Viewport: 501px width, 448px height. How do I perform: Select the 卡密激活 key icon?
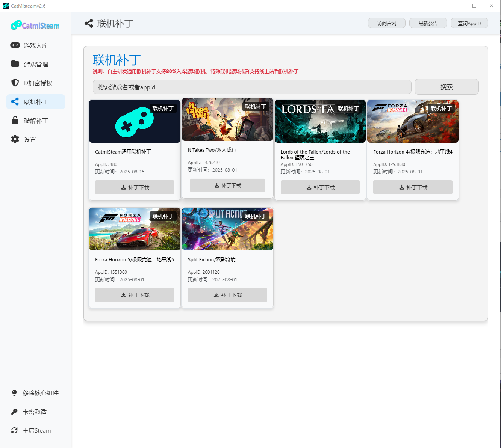click(x=14, y=411)
